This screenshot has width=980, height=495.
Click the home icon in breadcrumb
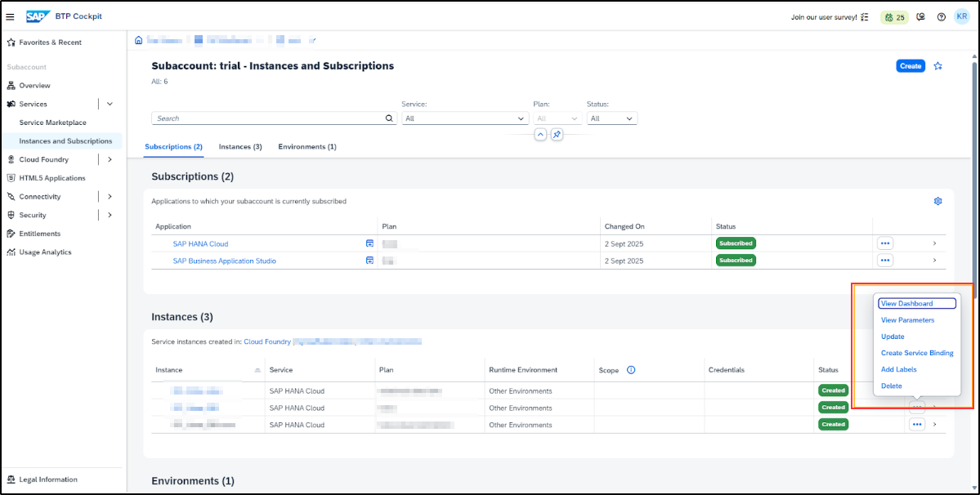[x=139, y=40]
